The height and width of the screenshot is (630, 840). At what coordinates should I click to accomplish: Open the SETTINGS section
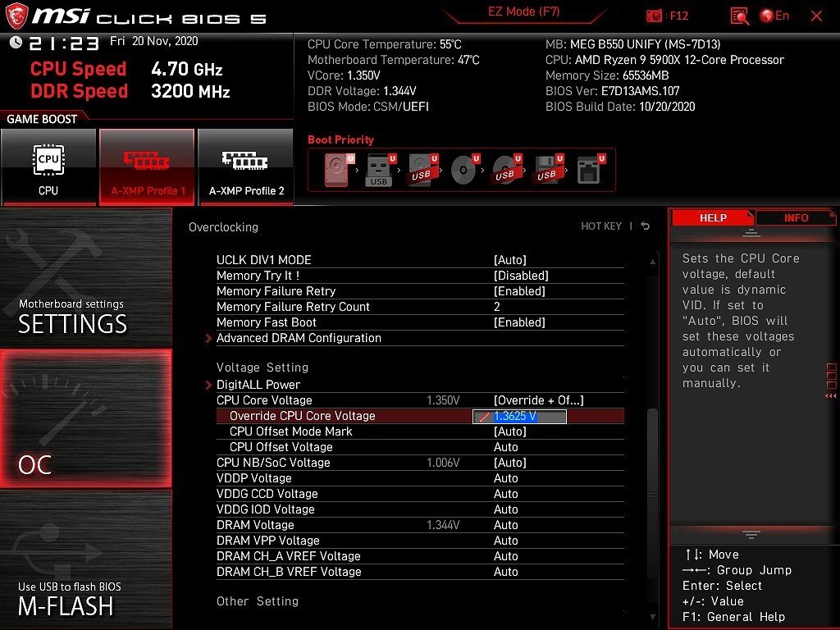coord(85,277)
